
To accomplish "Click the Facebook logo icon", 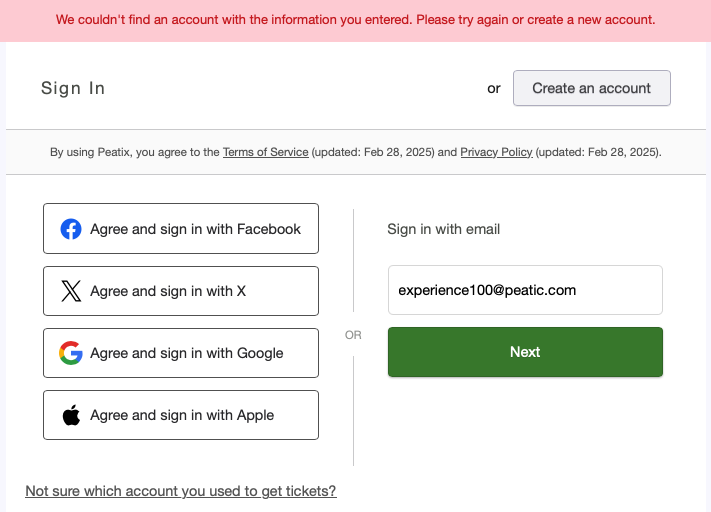I will (71, 229).
